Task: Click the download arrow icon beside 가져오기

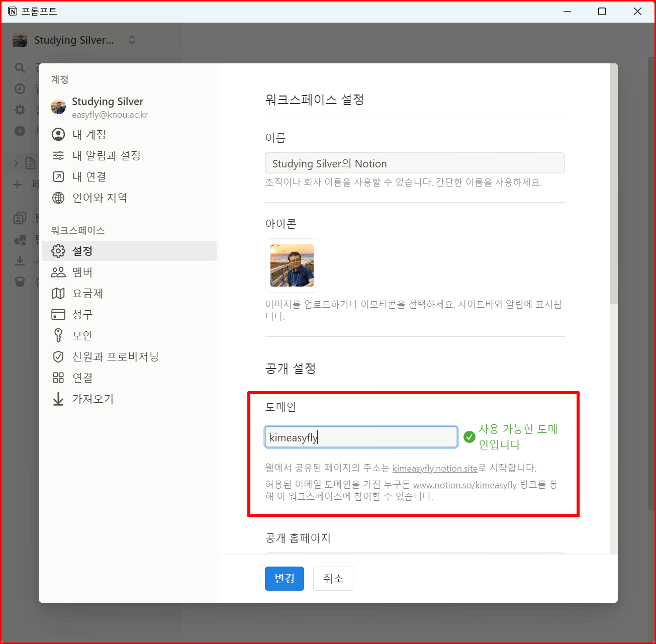Action: [x=58, y=399]
